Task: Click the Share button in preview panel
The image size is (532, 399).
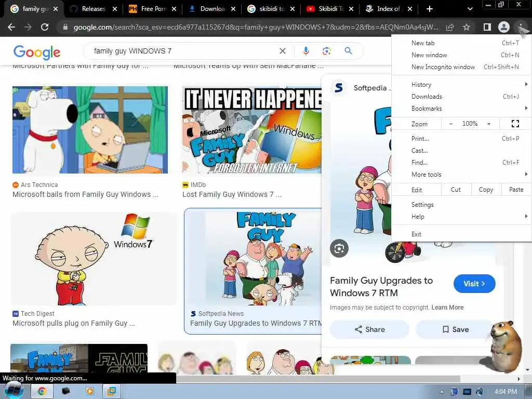Action: pos(369,329)
